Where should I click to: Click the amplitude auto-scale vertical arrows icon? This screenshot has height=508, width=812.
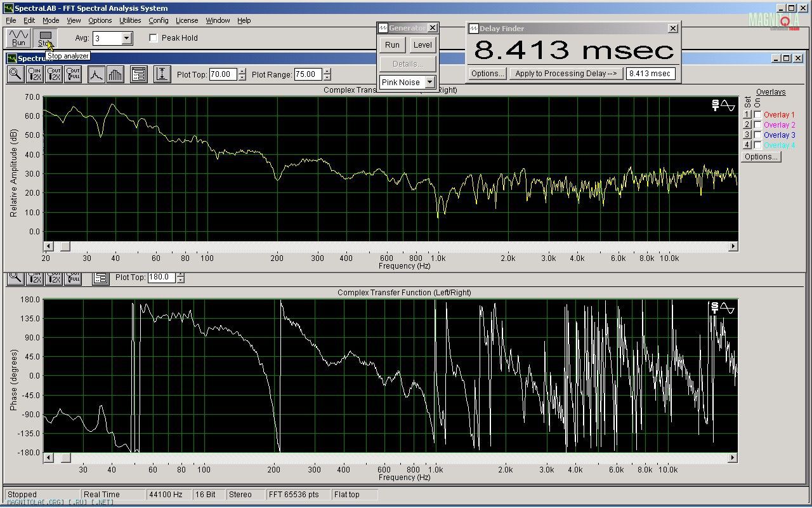click(162, 74)
